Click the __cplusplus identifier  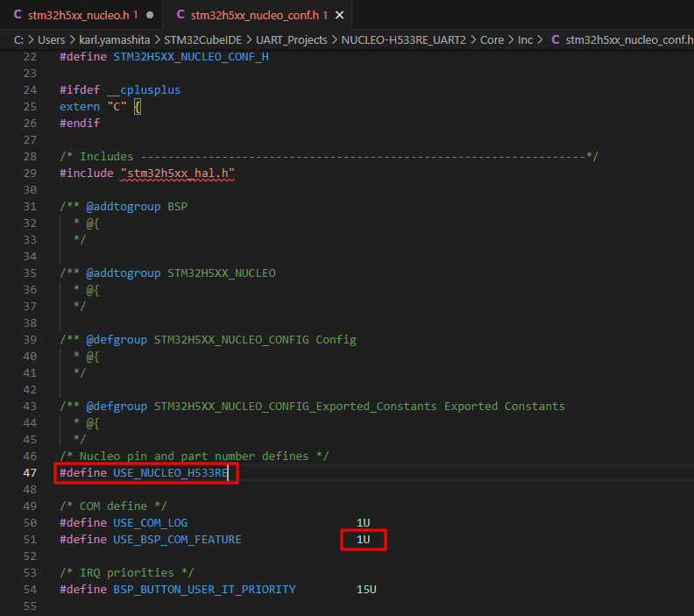(x=144, y=90)
